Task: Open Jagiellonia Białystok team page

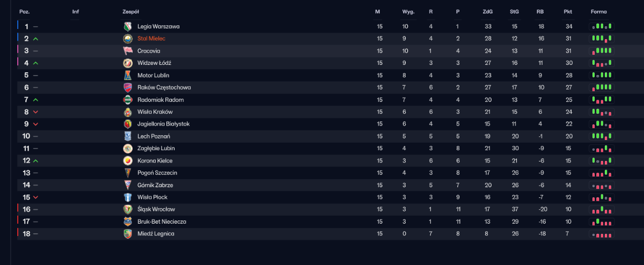Action: coord(163,124)
